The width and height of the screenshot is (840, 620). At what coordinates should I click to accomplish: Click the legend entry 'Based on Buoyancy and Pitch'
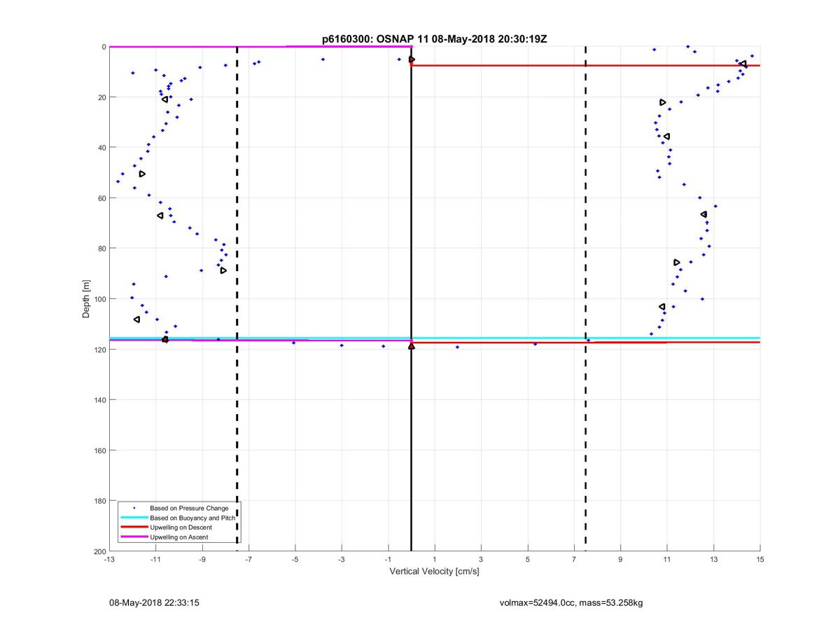point(192,518)
